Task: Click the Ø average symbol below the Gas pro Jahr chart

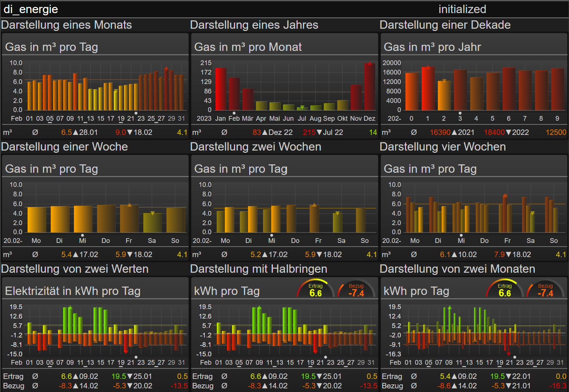Action: tap(414, 132)
